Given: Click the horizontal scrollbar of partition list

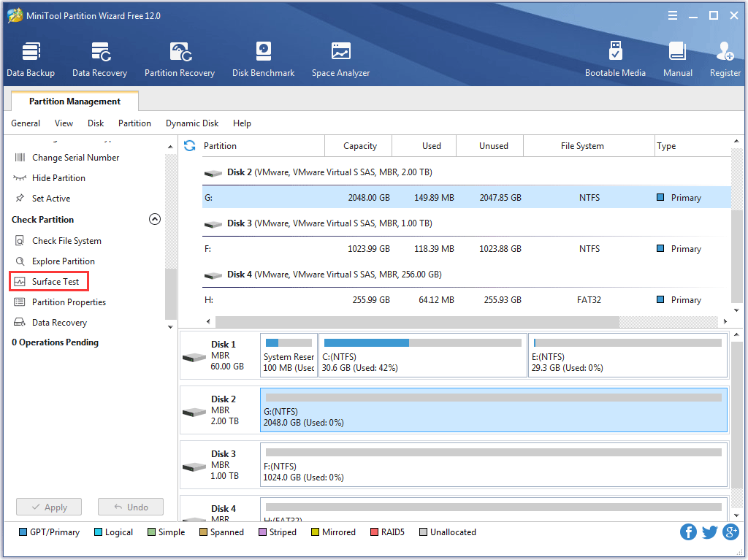Looking at the screenshot, I should (x=416, y=321).
